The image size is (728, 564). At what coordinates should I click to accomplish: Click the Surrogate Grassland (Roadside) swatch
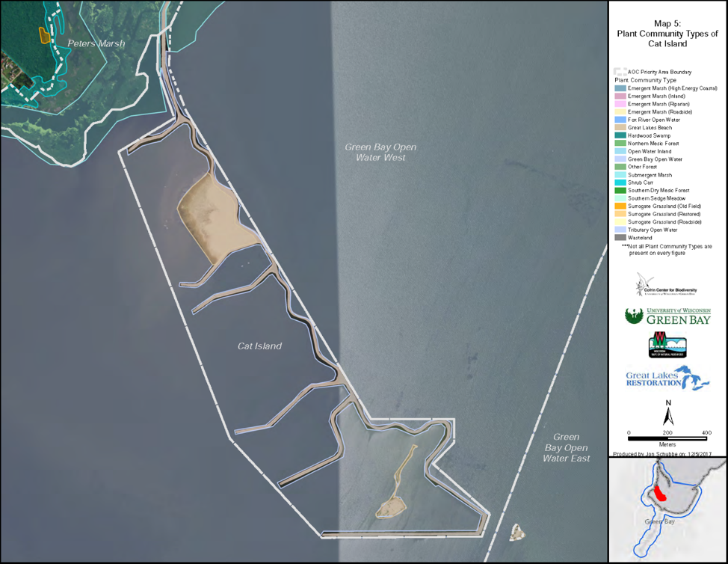[620, 222]
